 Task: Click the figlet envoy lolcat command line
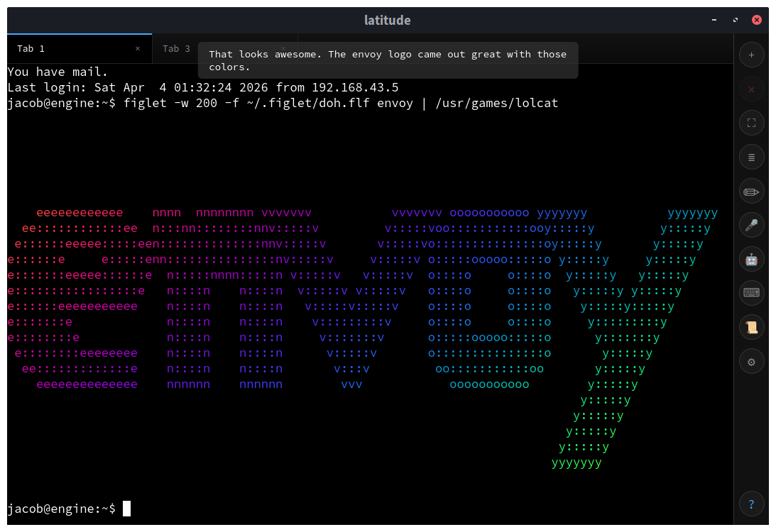tap(283, 103)
